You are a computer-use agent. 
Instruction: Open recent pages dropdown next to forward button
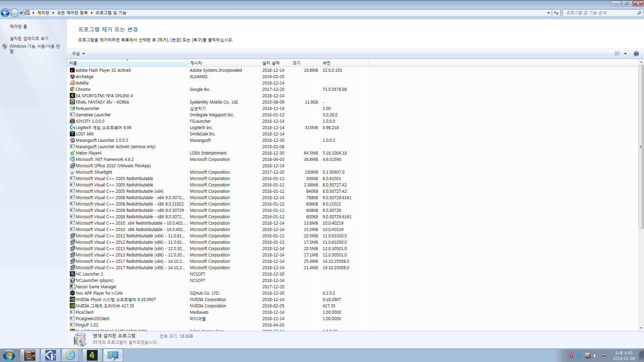coord(21,13)
